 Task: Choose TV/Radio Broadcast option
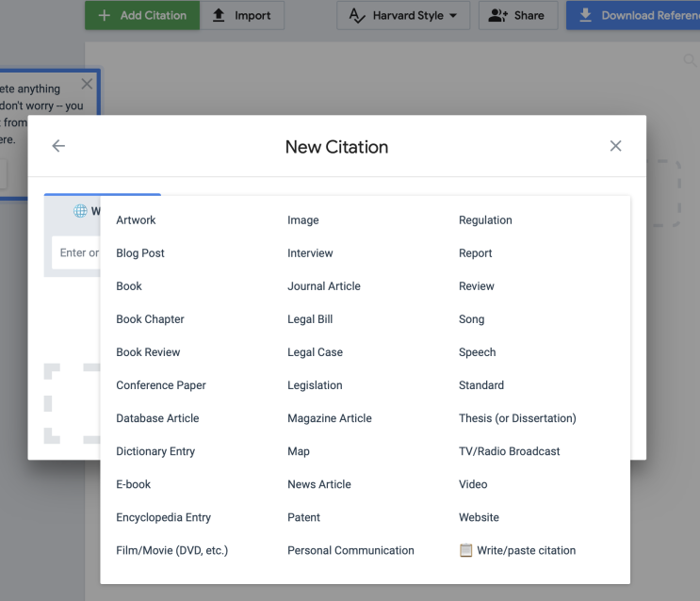509,451
